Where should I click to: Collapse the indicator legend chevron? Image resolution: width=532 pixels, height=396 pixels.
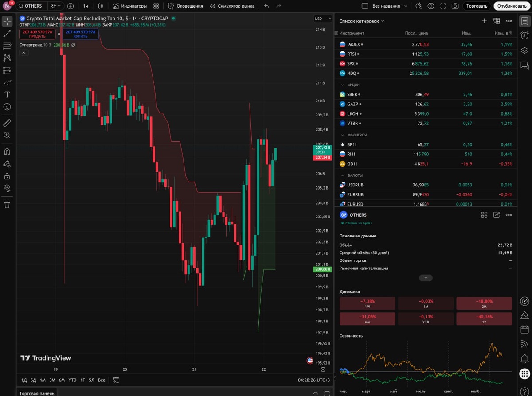pyautogui.click(x=24, y=53)
